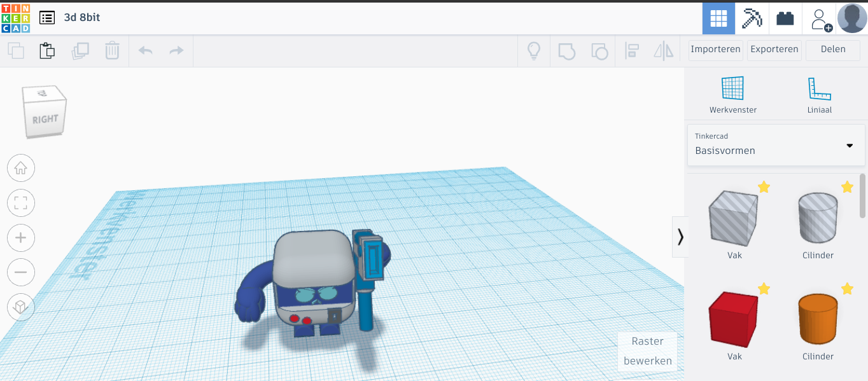The height and width of the screenshot is (381, 868).
Task: Zoom out with the minus button
Action: [x=21, y=272]
